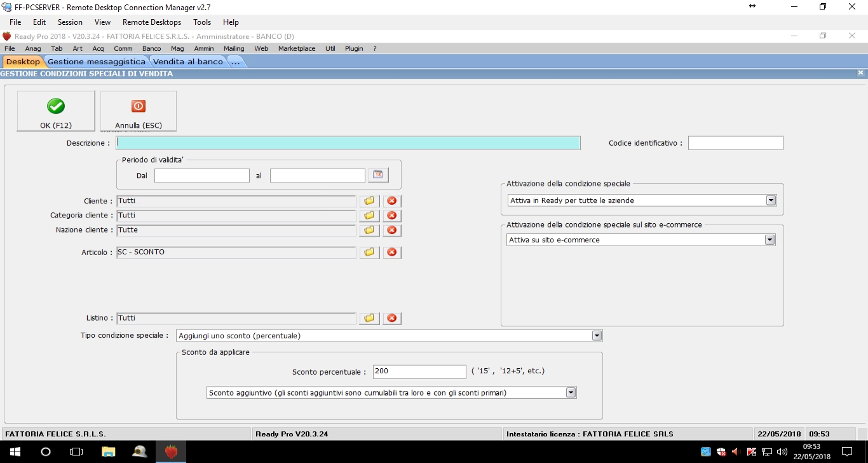
Task: Expand the Tipo condizione speciale dropdown
Action: click(x=597, y=335)
